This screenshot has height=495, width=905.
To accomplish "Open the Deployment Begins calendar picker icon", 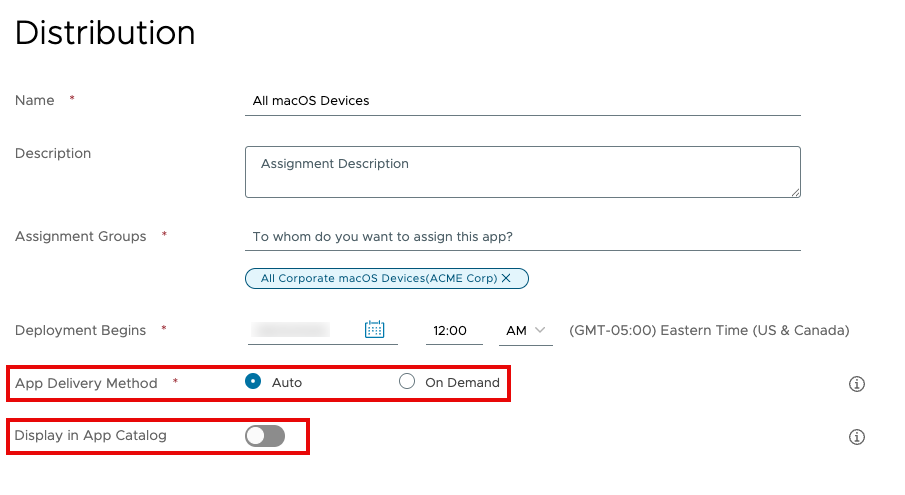I will click(x=375, y=330).
